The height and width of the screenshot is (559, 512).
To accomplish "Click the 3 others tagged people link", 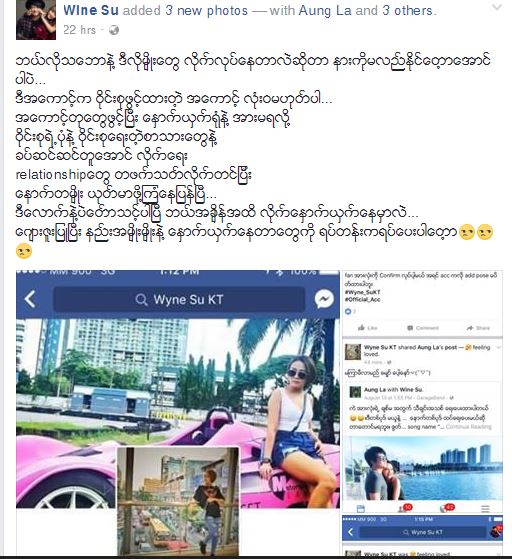I will click(407, 10).
